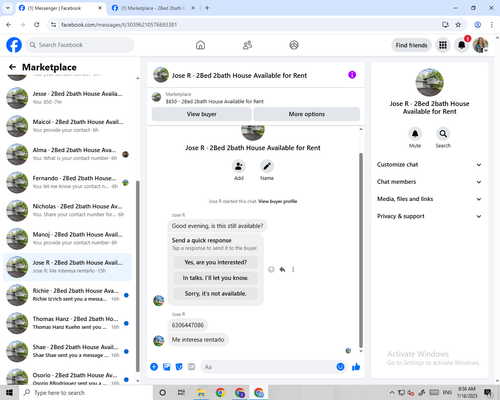Screen dimensions: 500x400
Task: Open Manoj conversation in the list
Action: tap(67, 238)
